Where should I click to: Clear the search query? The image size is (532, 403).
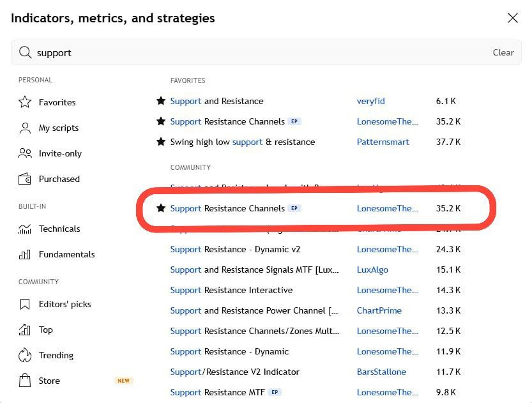tap(503, 52)
